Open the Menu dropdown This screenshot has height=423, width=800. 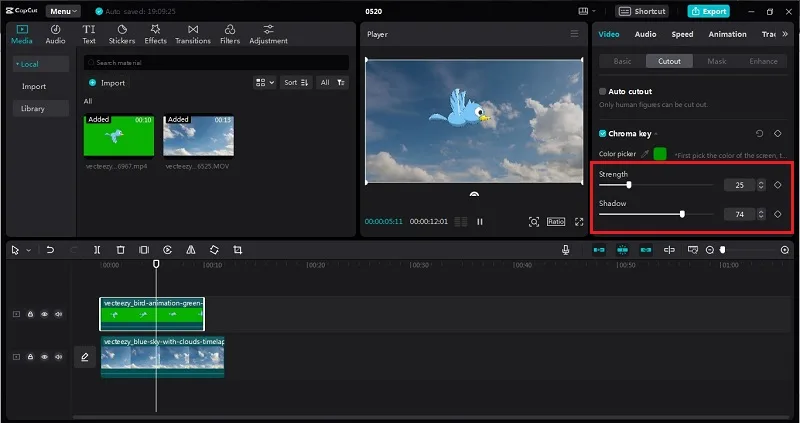[x=63, y=11]
